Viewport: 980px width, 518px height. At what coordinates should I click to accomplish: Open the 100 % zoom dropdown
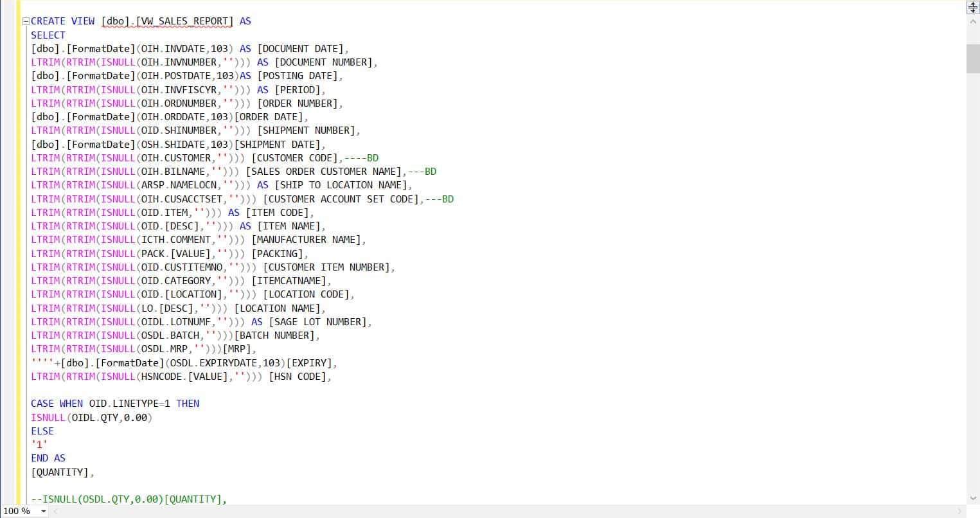pos(44,512)
